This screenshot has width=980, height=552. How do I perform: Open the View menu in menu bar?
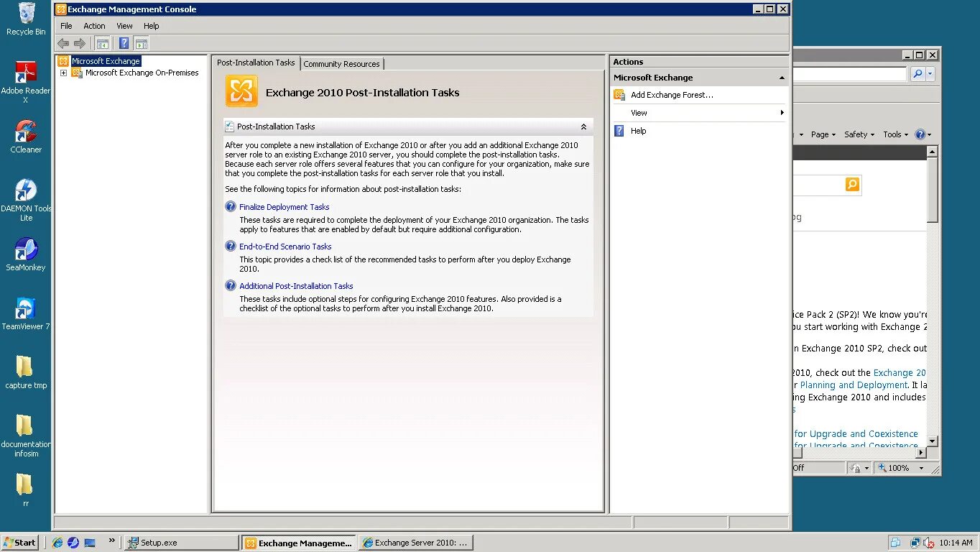point(124,26)
